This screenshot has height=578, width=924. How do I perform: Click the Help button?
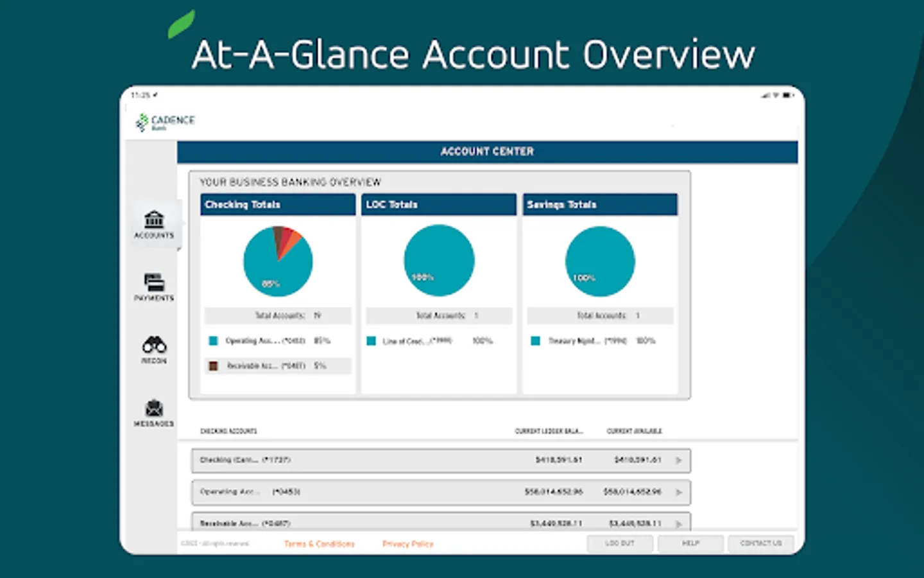[690, 543]
